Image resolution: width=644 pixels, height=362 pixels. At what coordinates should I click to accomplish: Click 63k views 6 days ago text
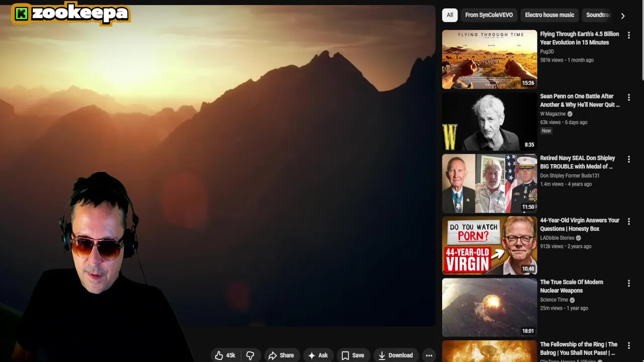[x=563, y=122]
